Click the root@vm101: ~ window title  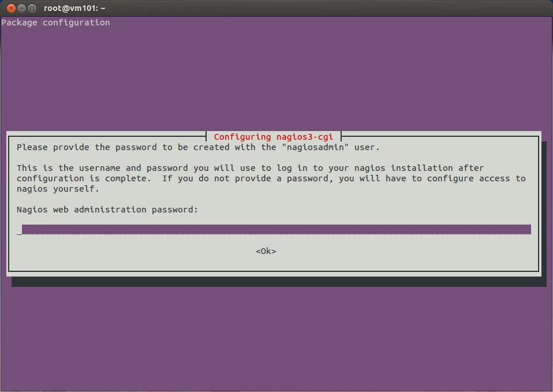point(74,8)
